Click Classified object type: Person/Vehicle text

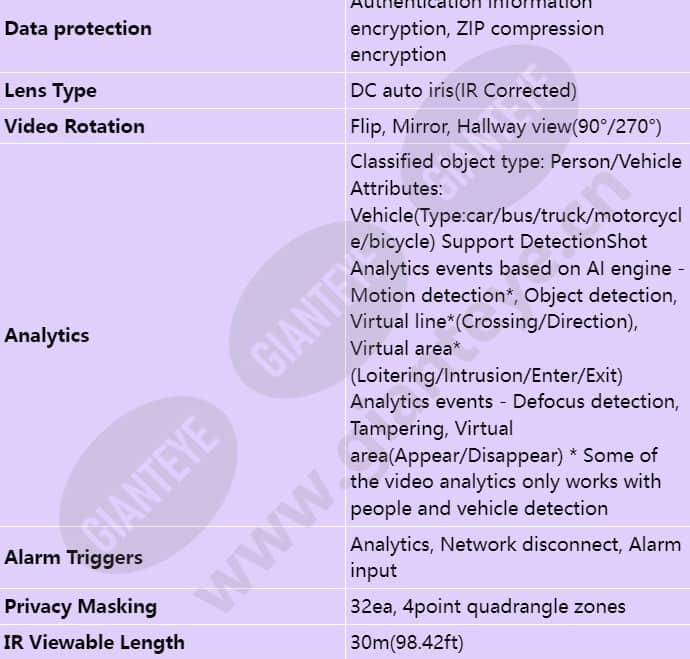(x=516, y=161)
